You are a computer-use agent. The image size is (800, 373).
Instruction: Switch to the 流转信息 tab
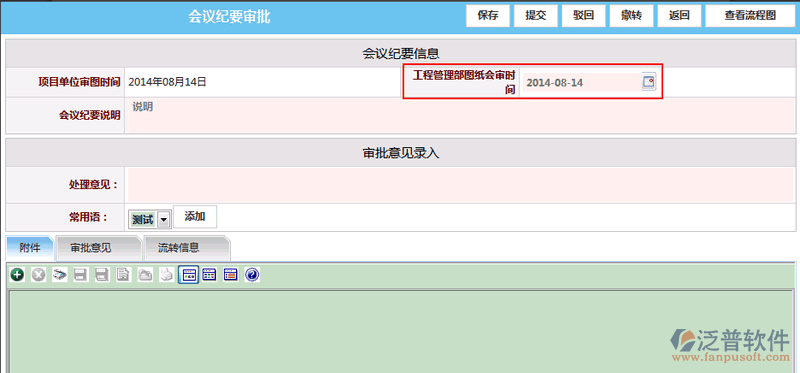click(x=179, y=248)
